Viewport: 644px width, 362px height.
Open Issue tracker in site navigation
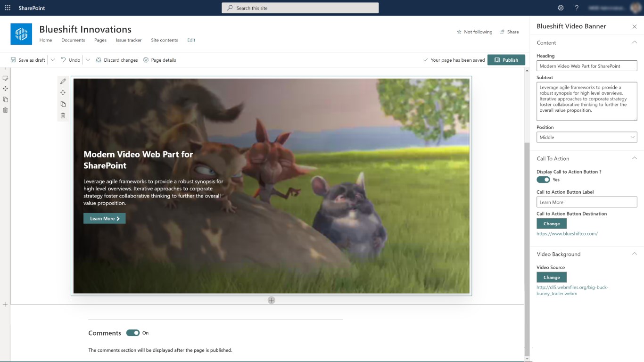click(129, 40)
